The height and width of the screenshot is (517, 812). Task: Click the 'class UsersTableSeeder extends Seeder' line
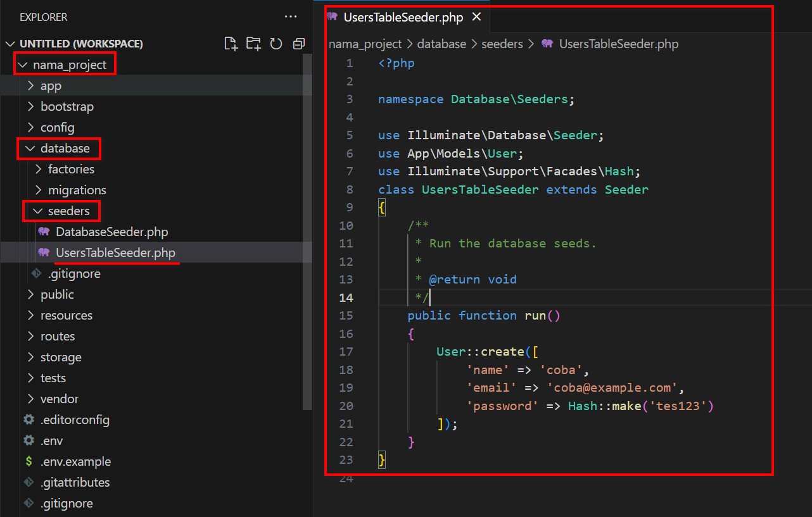coord(513,190)
